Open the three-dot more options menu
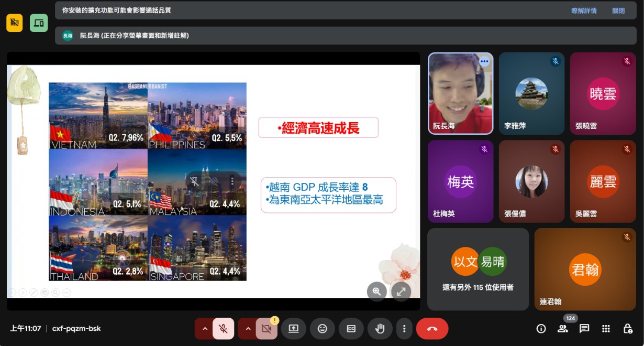This screenshot has width=644, height=346. (404, 329)
